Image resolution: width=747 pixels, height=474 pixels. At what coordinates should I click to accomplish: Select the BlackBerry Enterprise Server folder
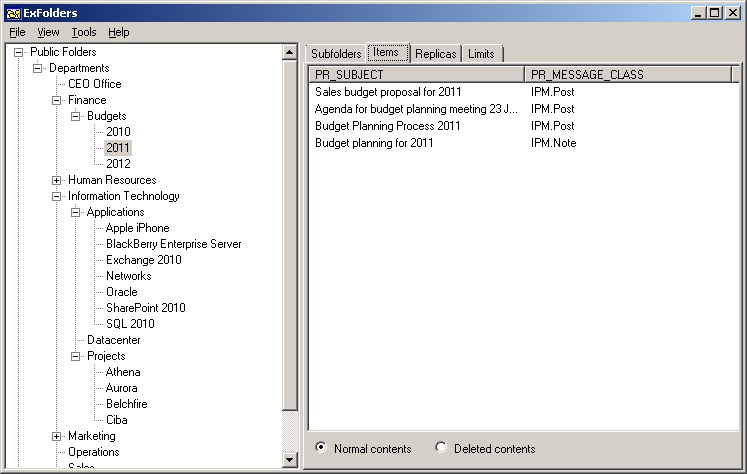[173, 244]
